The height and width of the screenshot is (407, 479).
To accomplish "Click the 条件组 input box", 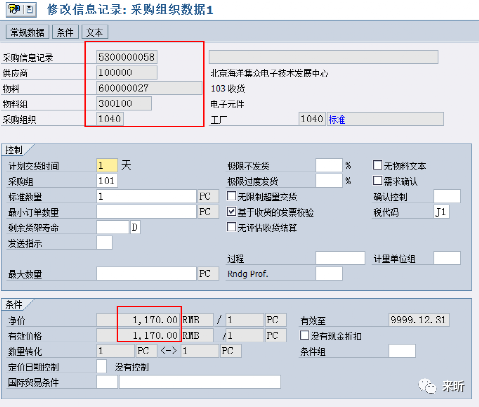I will pyautogui.click(x=402, y=351).
